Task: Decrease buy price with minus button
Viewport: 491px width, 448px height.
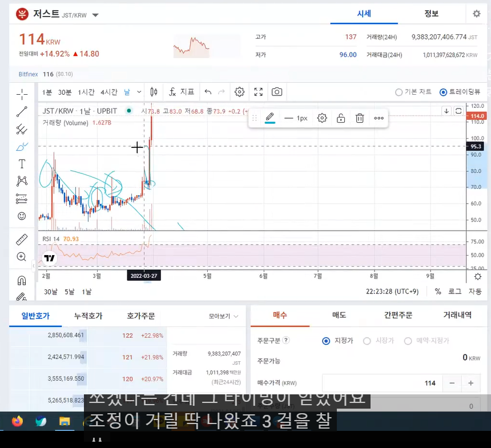Action: point(452,383)
